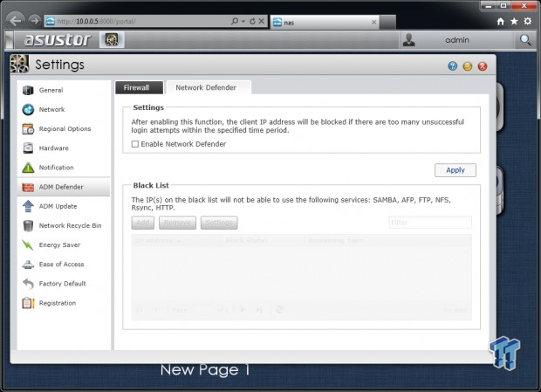541x392 pixels.
Task: Close Settings window with red button
Action: (483, 66)
